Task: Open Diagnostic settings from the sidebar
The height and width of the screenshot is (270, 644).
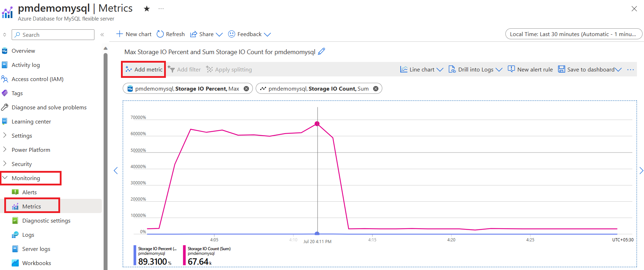Action: [46, 221]
